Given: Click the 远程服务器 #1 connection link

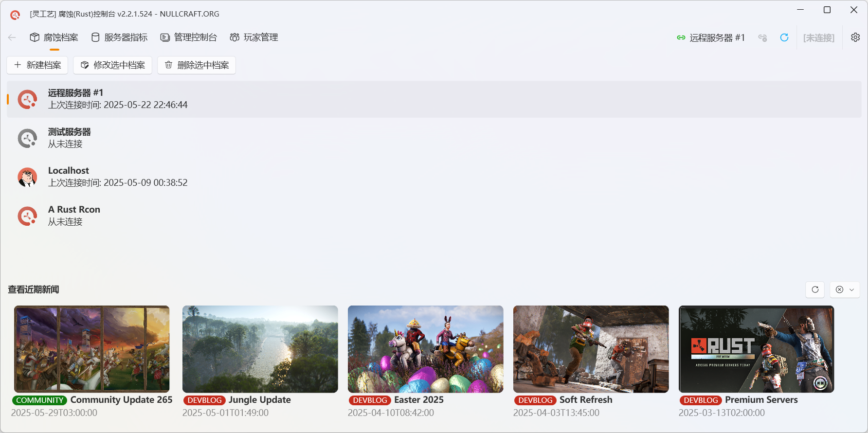Looking at the screenshot, I should coord(711,37).
